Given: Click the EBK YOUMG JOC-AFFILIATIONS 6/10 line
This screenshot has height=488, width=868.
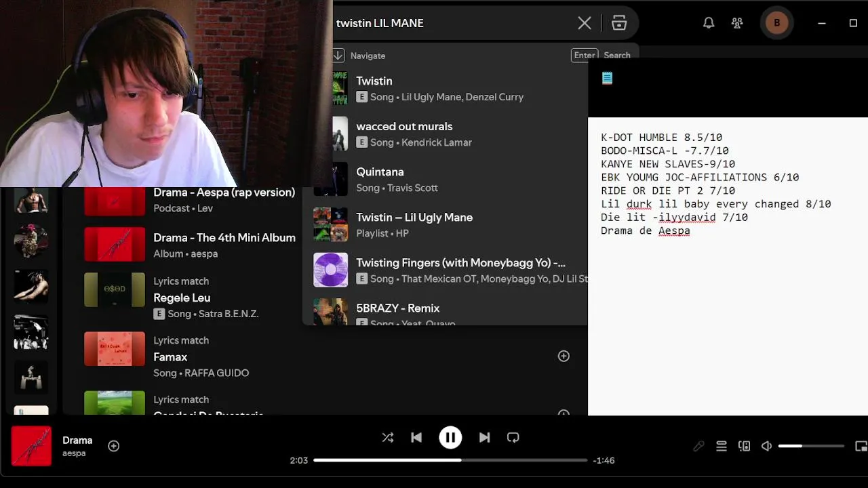Looking at the screenshot, I should click(700, 178).
